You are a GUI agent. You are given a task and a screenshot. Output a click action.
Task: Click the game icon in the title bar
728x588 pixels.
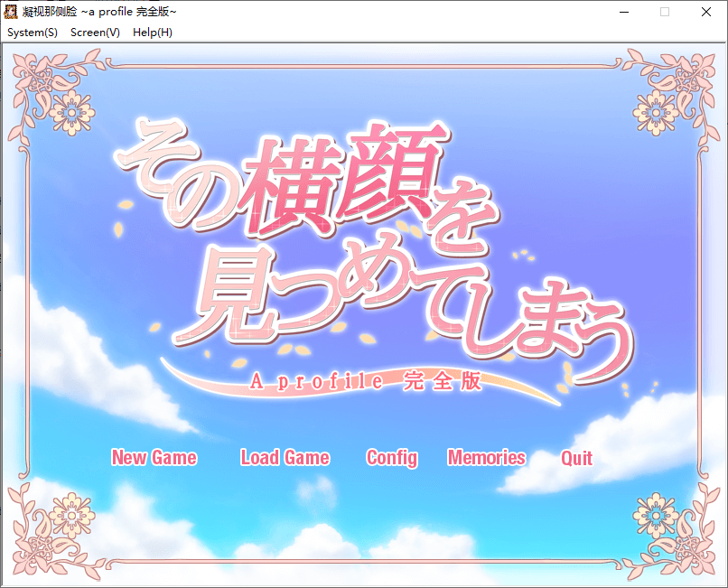click(11, 12)
